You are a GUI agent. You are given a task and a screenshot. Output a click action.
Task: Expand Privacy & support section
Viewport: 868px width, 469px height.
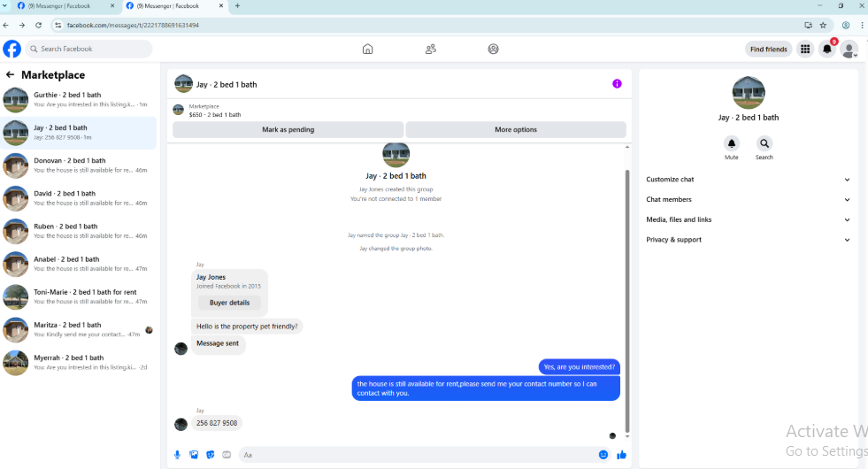(748, 240)
